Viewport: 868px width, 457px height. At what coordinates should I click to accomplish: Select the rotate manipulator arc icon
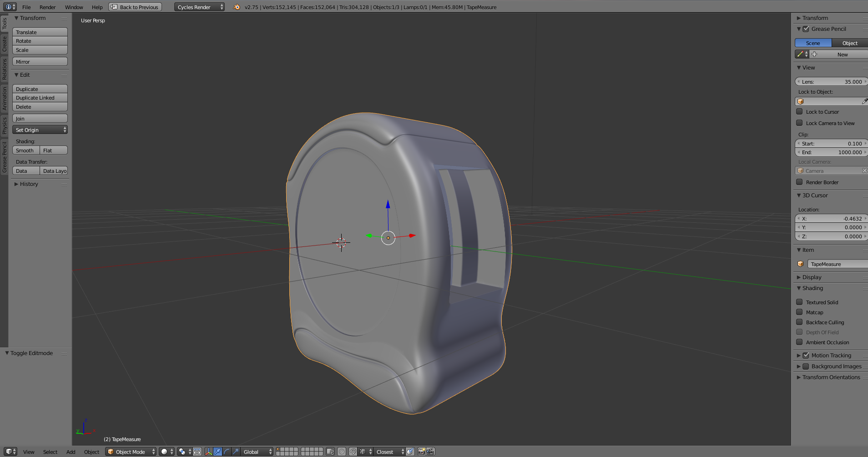(x=227, y=452)
